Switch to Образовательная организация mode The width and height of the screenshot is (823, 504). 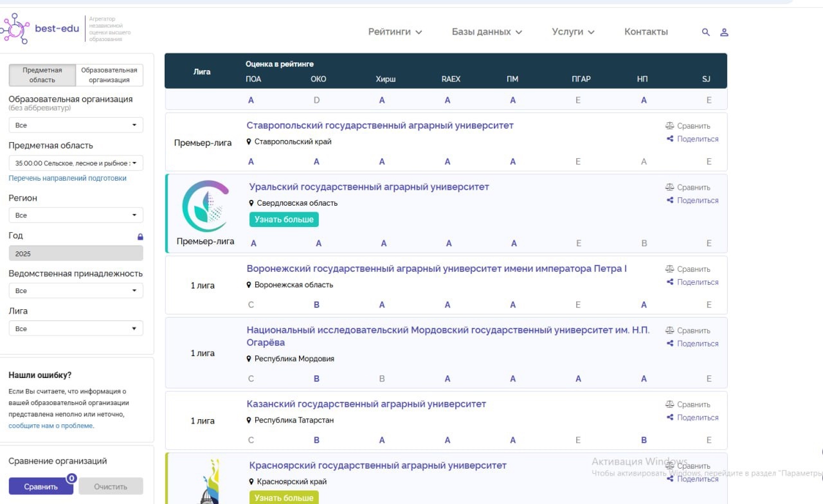(x=109, y=75)
